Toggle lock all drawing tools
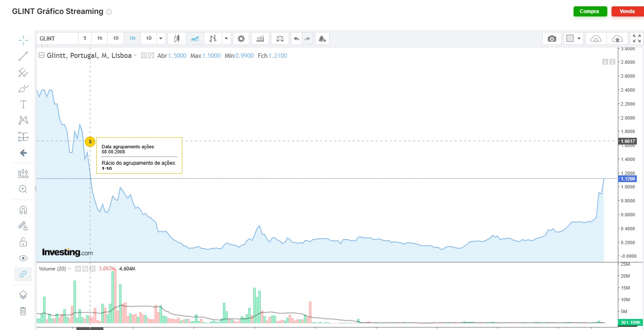 23,242
